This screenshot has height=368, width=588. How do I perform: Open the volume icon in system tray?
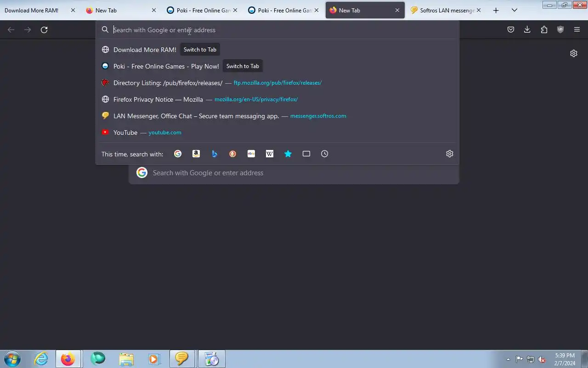click(542, 359)
